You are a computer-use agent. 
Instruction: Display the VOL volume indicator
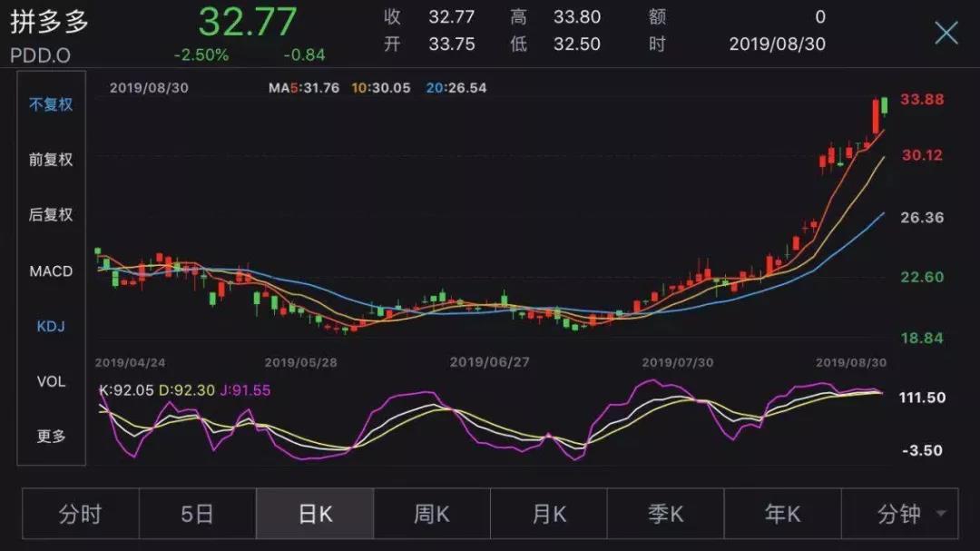(x=49, y=381)
